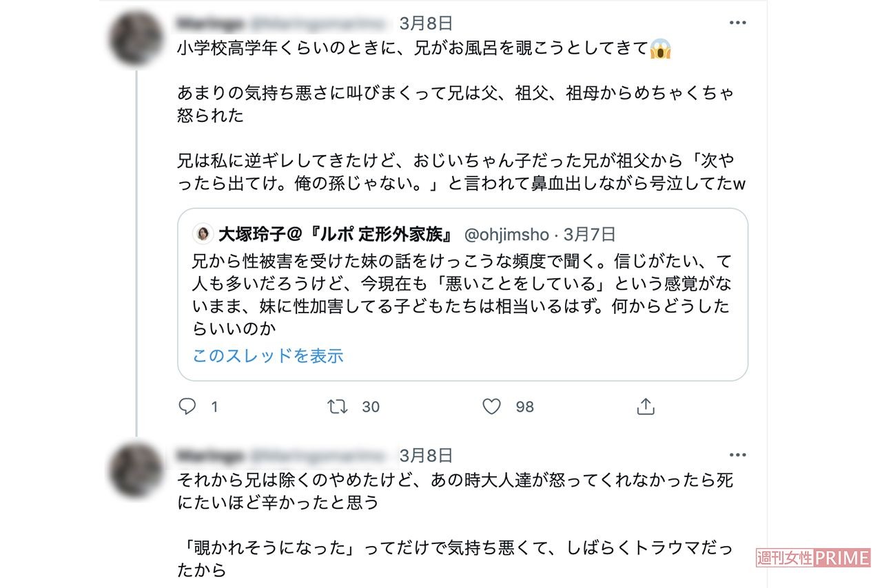
Task: Open the このスレッドを表示 link
Action: tap(268, 356)
